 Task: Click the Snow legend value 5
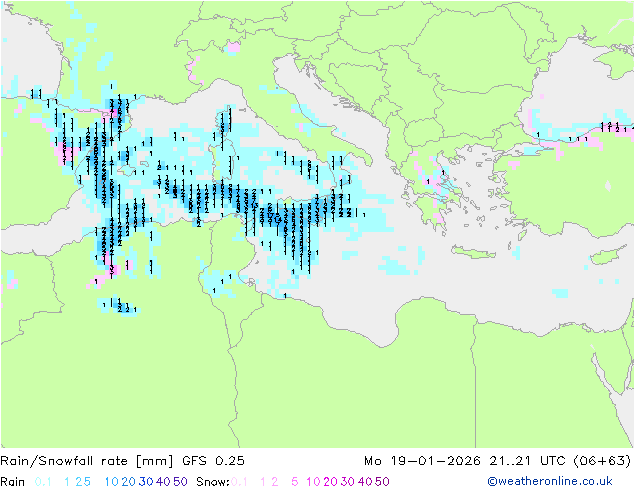[295, 482]
